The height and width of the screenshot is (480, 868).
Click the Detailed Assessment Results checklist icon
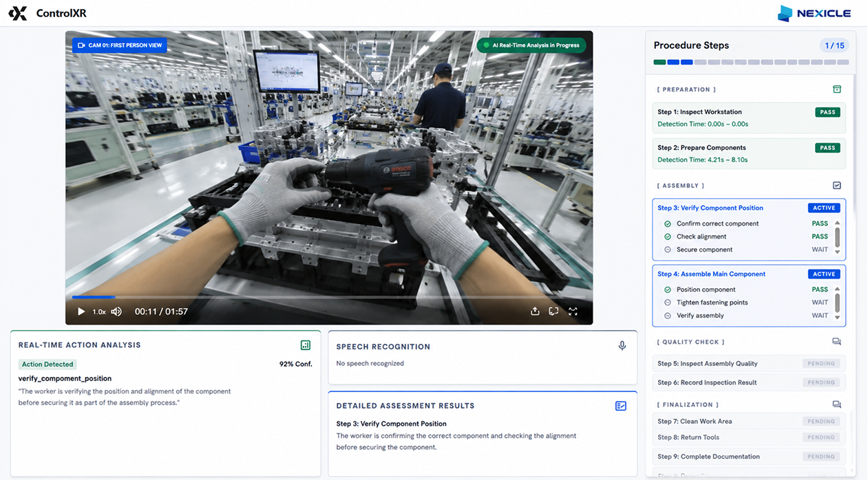(621, 406)
